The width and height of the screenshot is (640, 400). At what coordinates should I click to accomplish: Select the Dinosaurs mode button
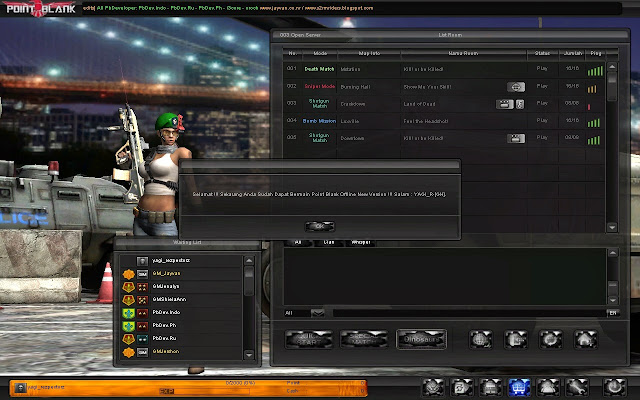point(421,340)
